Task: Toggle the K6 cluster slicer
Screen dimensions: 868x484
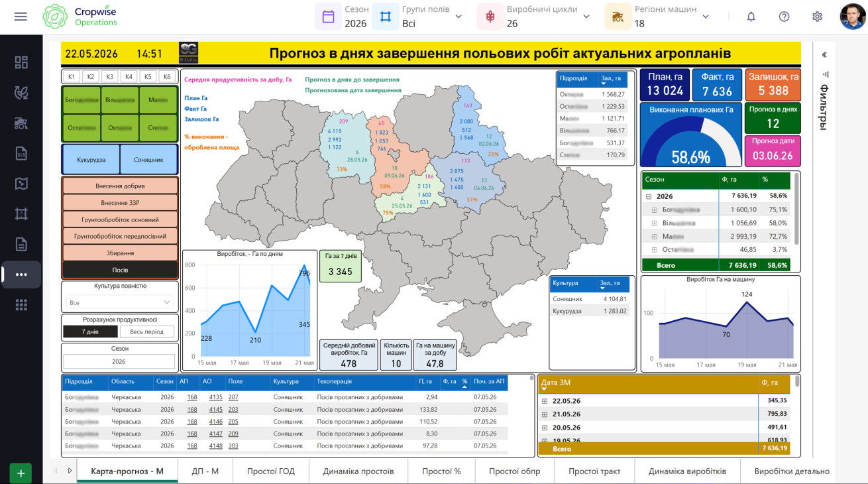Action: [x=168, y=76]
